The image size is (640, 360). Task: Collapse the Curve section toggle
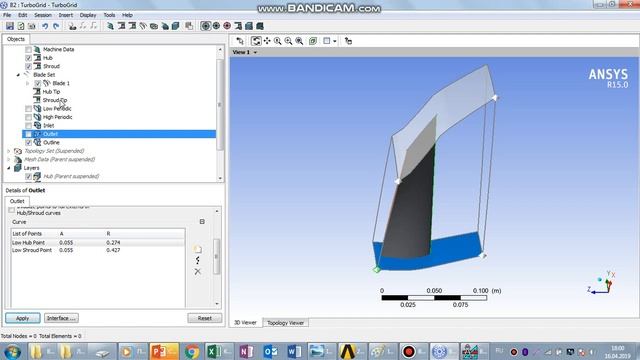click(202, 222)
